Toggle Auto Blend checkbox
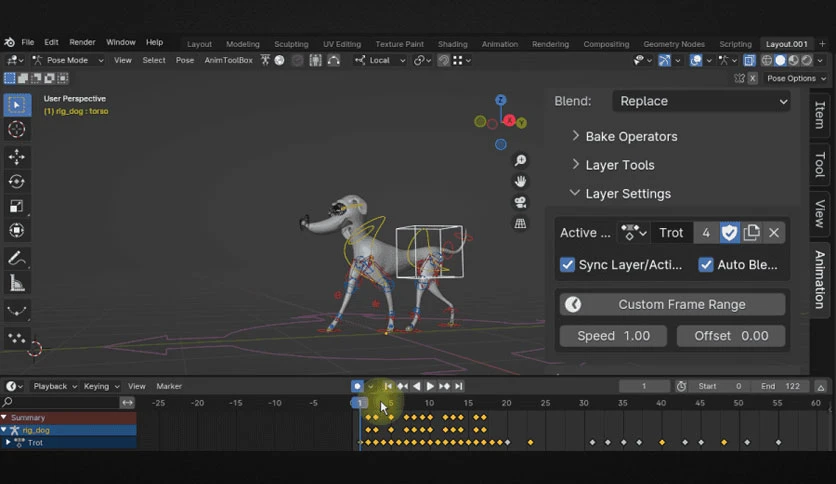Screen dimensions: 836x484 pos(706,264)
